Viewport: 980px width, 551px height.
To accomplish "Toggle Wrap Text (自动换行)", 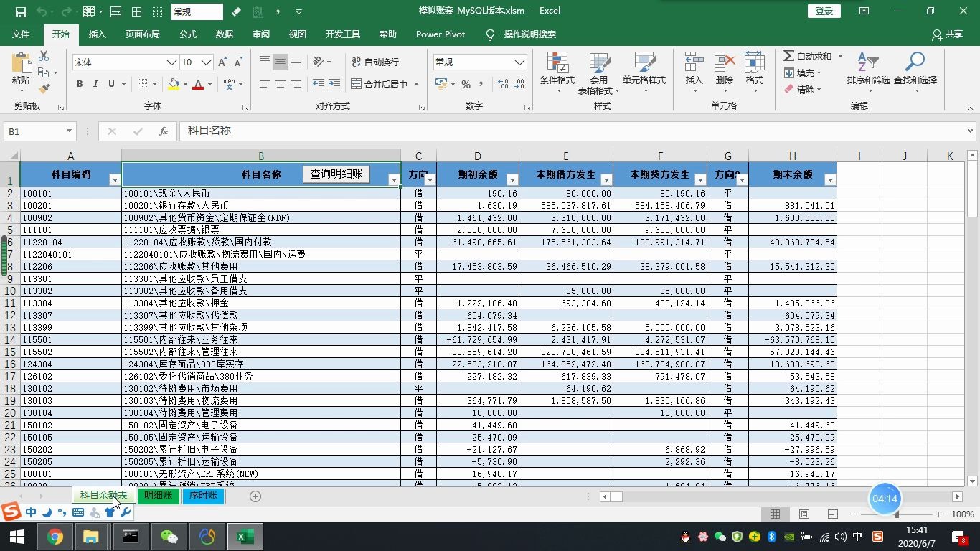I will pyautogui.click(x=375, y=62).
